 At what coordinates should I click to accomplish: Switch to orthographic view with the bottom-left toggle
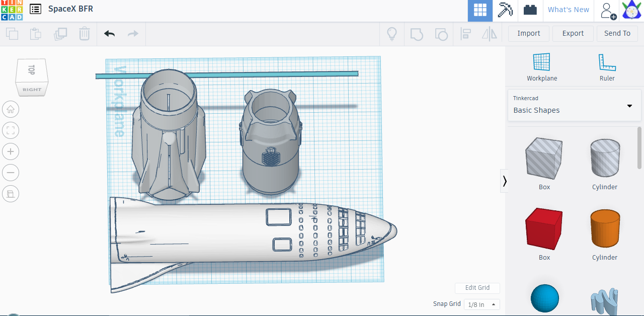(x=11, y=194)
